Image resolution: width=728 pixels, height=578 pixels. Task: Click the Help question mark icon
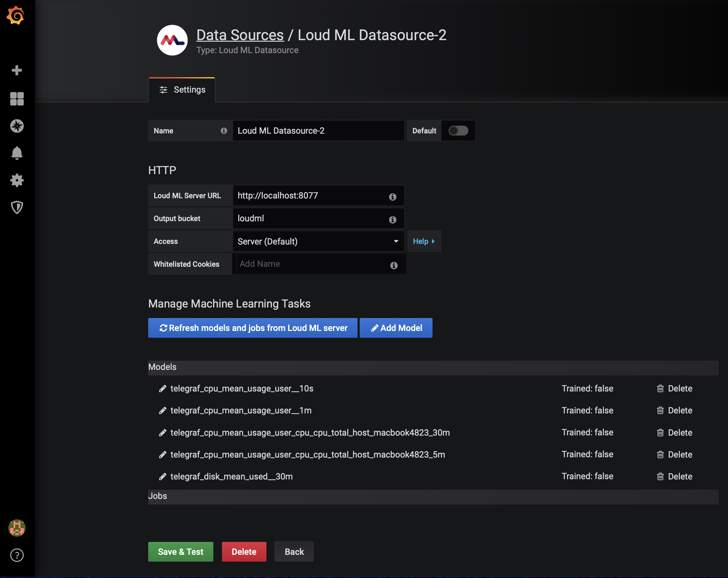coord(17,555)
